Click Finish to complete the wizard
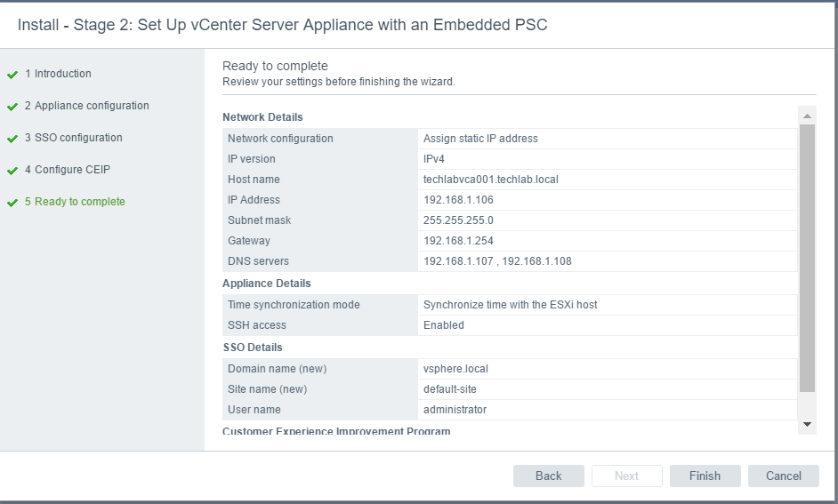 click(x=705, y=476)
